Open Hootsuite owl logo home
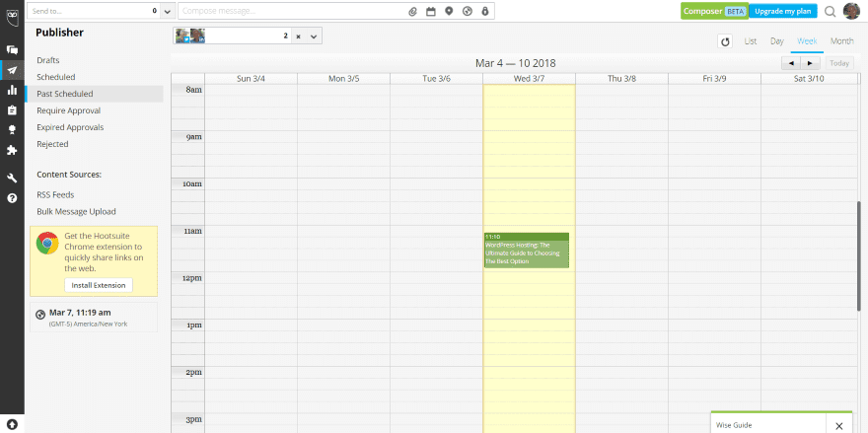Screen dimensions: 868x433 point(12,17)
